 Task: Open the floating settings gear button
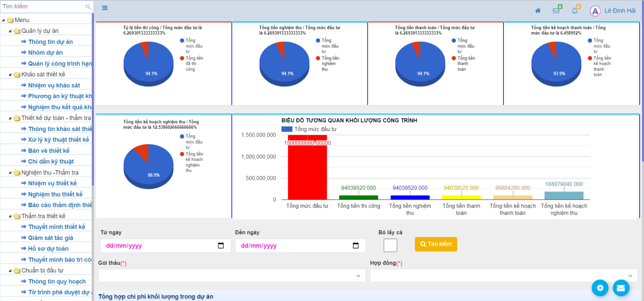tap(600, 288)
